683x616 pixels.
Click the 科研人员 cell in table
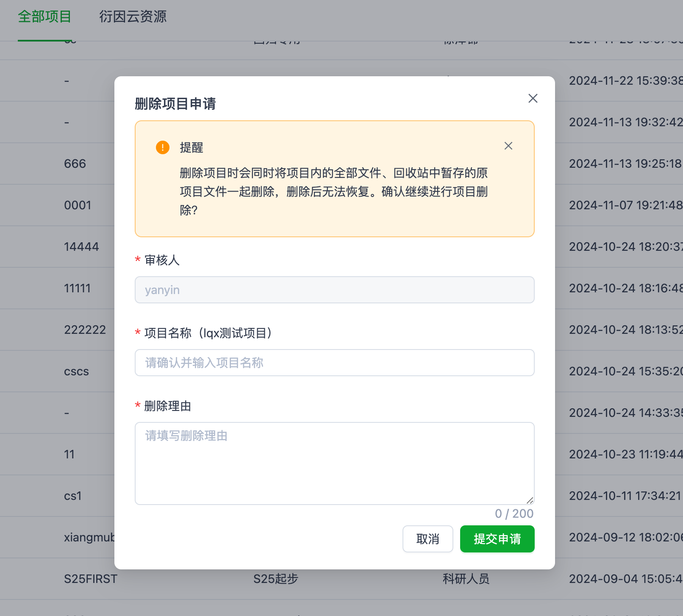coord(466,579)
